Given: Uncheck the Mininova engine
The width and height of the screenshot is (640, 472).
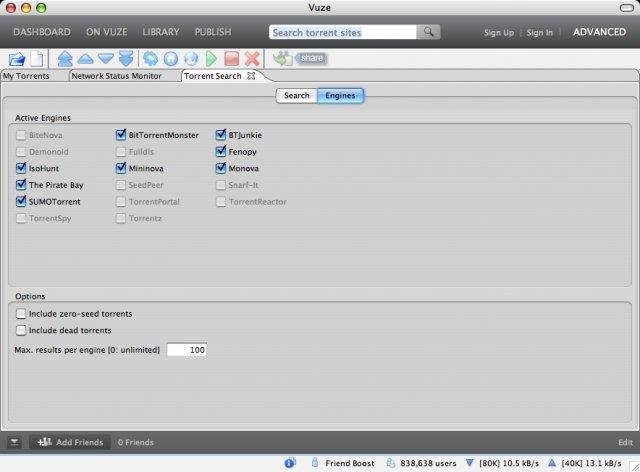Looking at the screenshot, I should (x=121, y=168).
